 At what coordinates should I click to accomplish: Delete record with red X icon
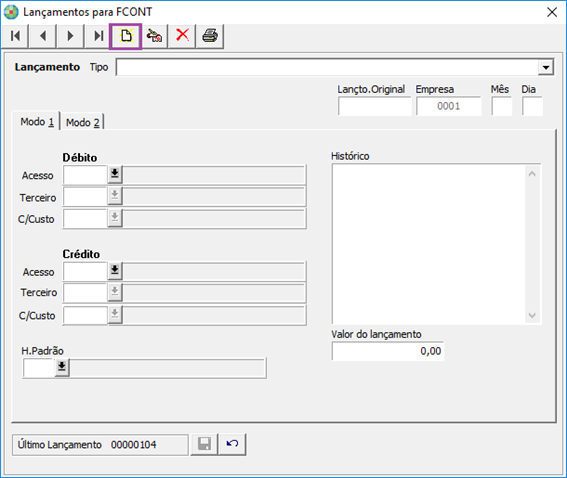tap(182, 36)
